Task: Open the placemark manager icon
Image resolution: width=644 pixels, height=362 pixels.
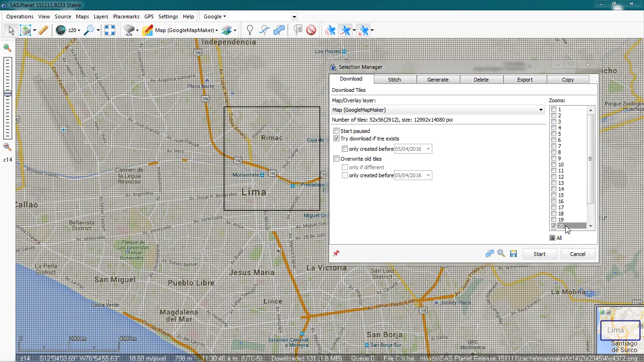Action: tap(297, 30)
